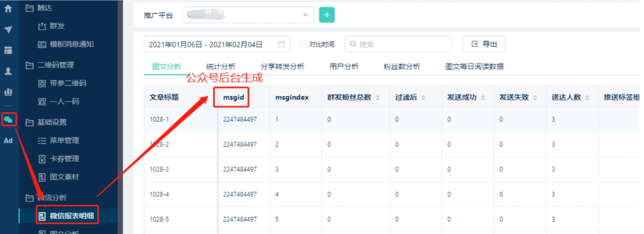Open 卡券管理 menu item
Image resolution: width=644 pixels, height=234 pixels.
click(x=59, y=159)
